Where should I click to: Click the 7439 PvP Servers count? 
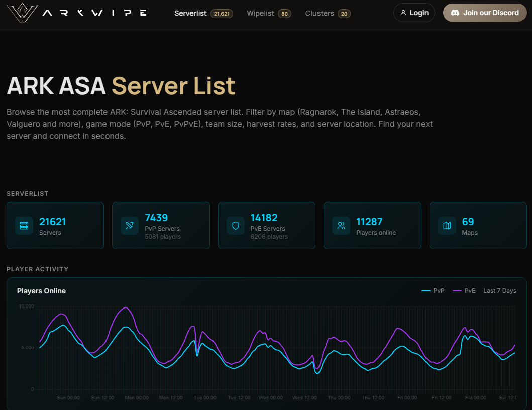point(156,218)
